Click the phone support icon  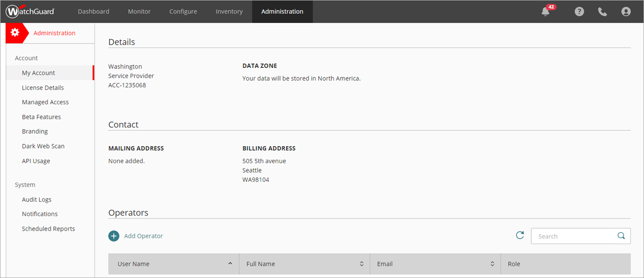click(x=603, y=11)
